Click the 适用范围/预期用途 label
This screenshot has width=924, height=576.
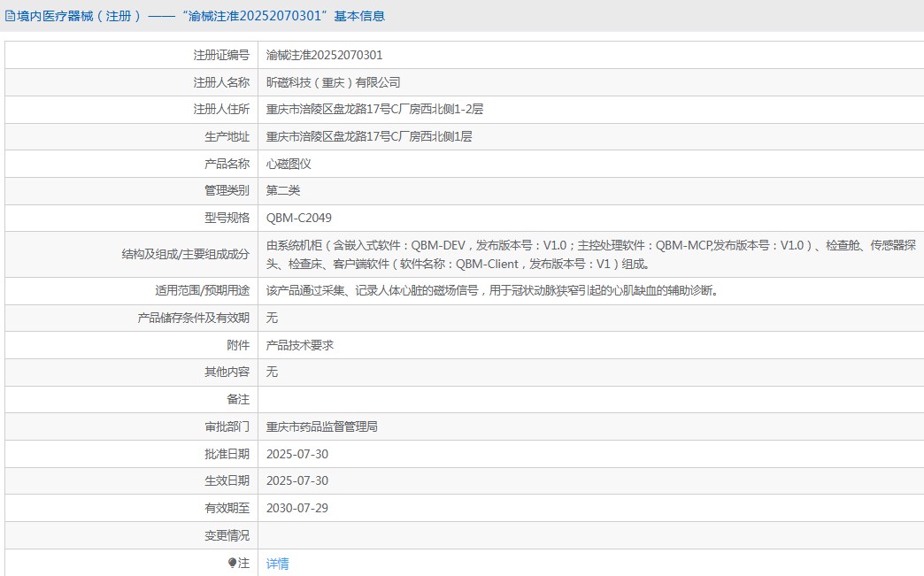[202, 290]
